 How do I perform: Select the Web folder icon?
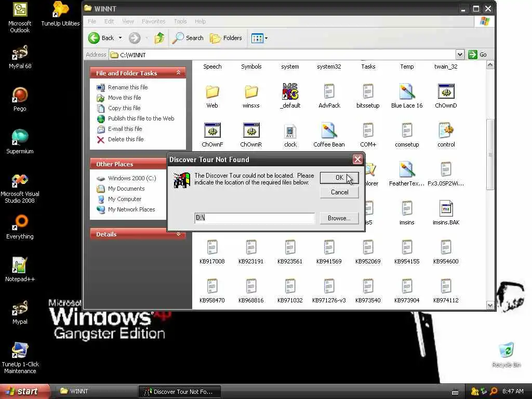pos(212,96)
